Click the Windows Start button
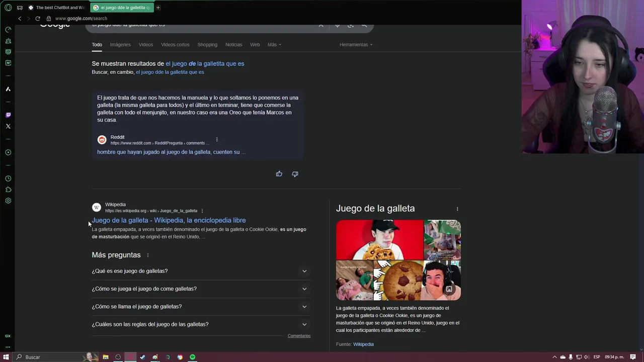Viewport: 644px width, 362px height. [6, 357]
